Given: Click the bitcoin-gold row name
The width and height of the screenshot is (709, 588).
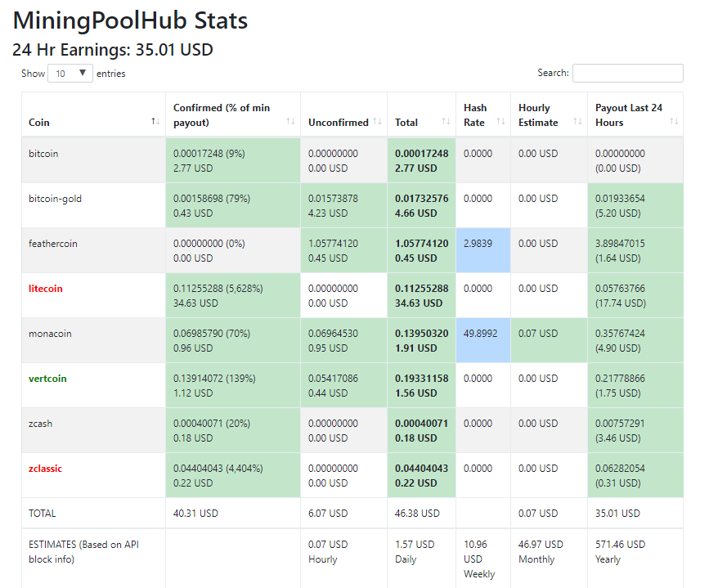Looking at the screenshot, I should coord(55,199).
